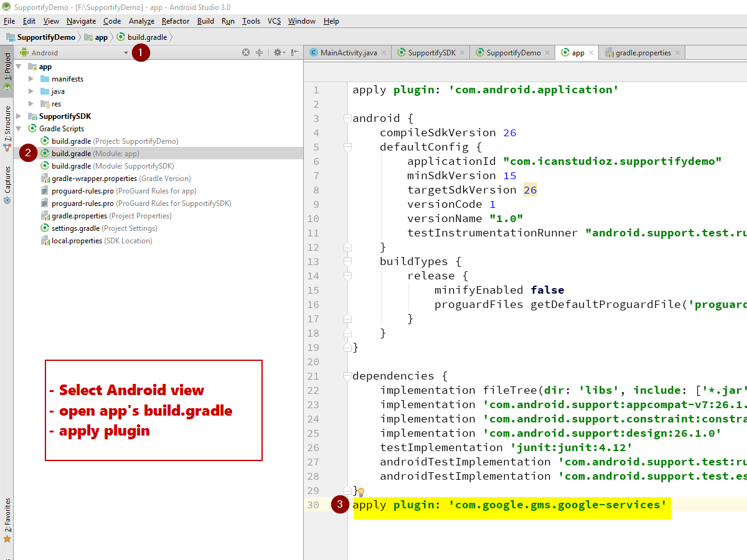Image resolution: width=747 pixels, height=560 pixels.
Task: Collapse the app module tree node
Action: point(19,67)
